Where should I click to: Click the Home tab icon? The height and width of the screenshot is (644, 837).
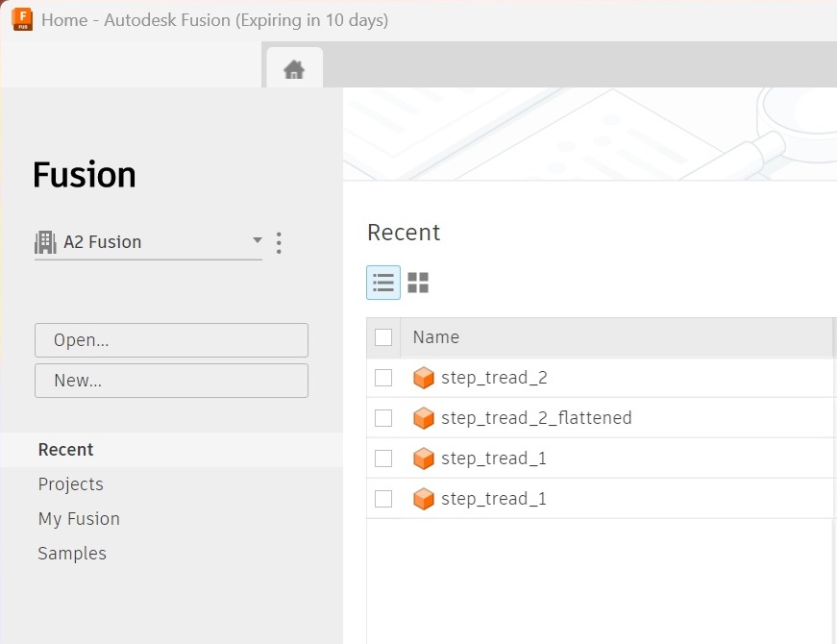[294, 70]
